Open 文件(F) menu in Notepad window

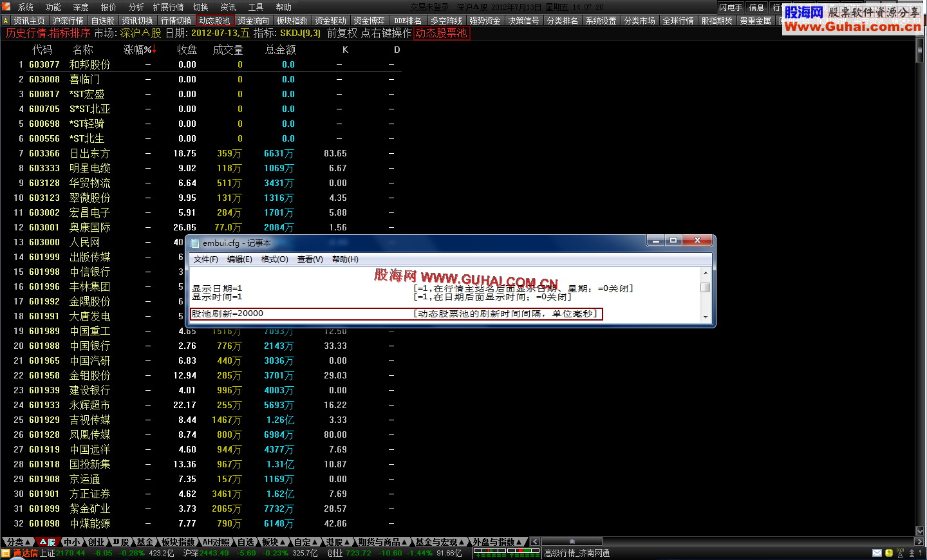point(205,259)
